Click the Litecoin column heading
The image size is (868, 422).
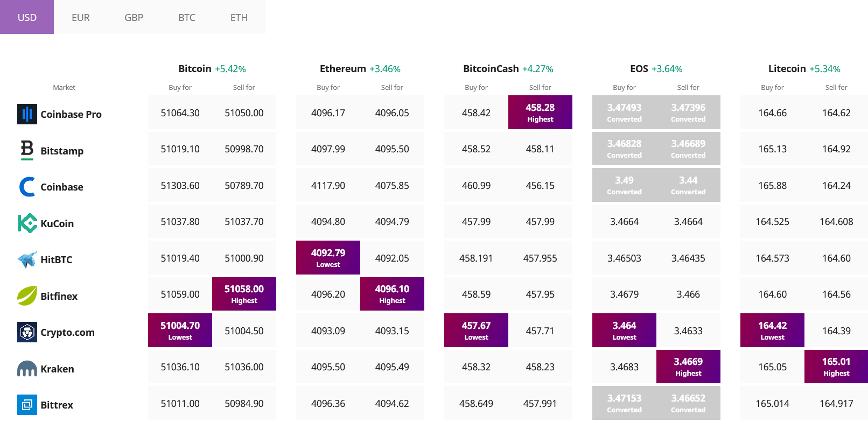(x=787, y=68)
